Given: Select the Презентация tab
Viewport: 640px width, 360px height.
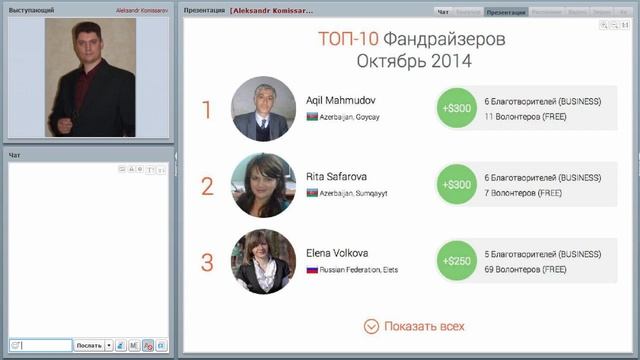Looking at the screenshot, I should pos(506,12).
